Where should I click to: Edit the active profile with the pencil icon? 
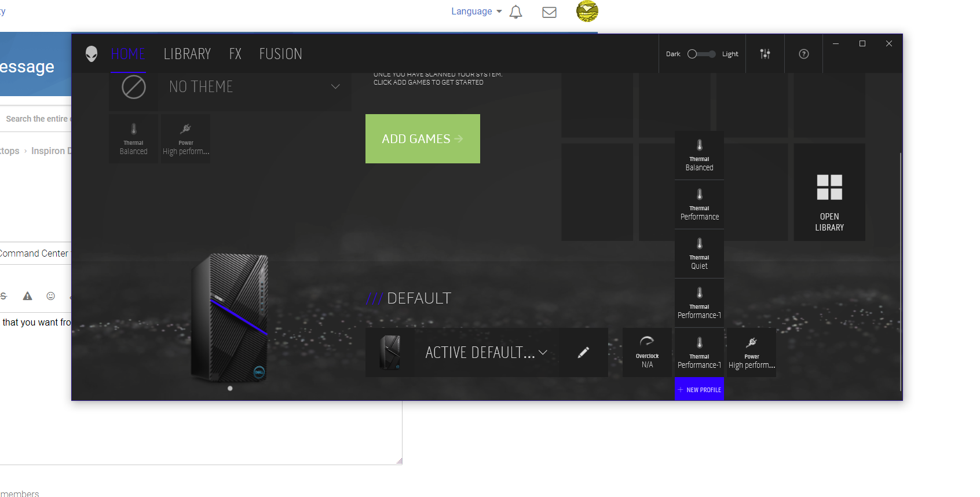(584, 352)
